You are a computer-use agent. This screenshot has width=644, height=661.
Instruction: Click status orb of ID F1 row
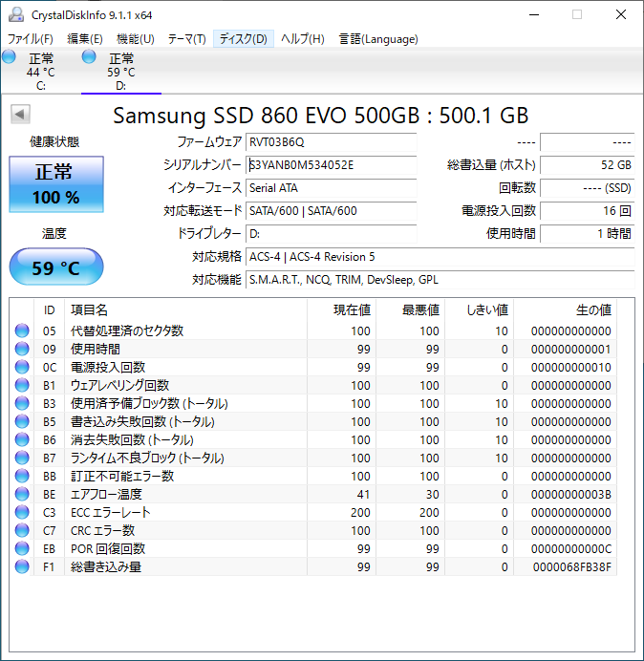pyautogui.click(x=22, y=566)
